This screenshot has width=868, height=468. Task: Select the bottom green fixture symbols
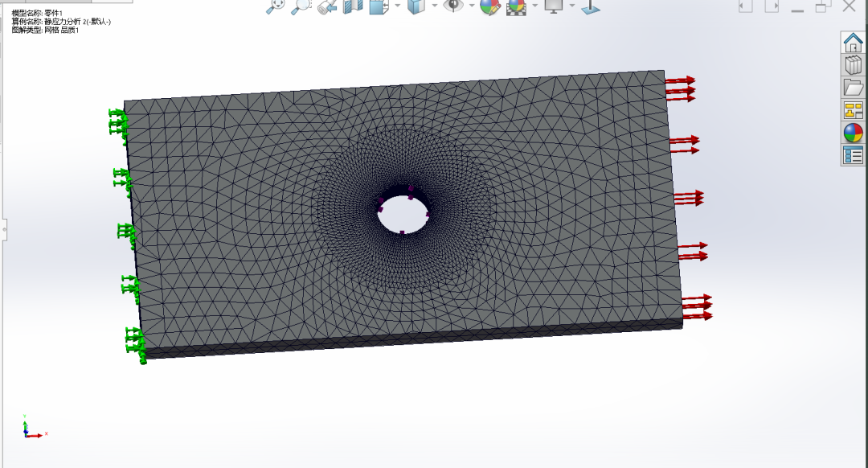(136, 344)
